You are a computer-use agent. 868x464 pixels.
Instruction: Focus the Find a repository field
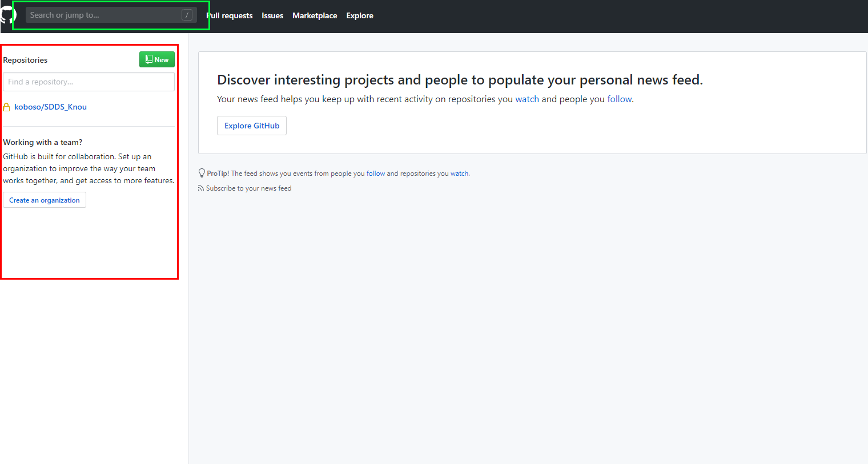pyautogui.click(x=89, y=82)
